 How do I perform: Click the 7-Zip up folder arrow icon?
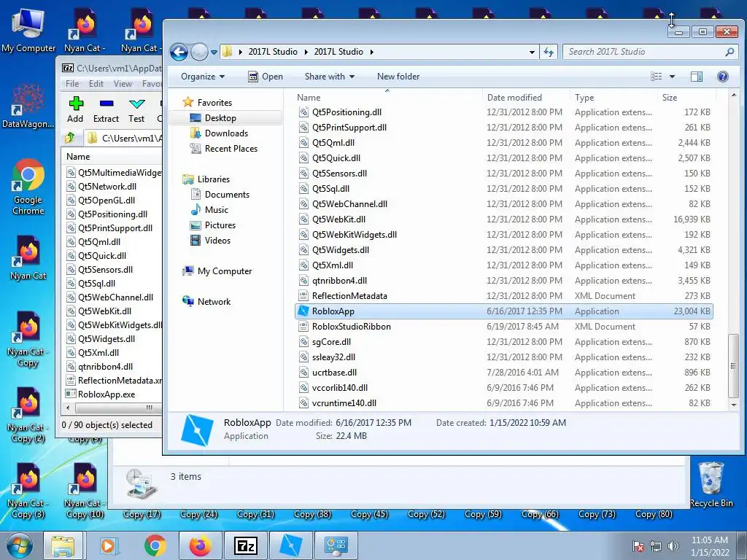pos(70,138)
